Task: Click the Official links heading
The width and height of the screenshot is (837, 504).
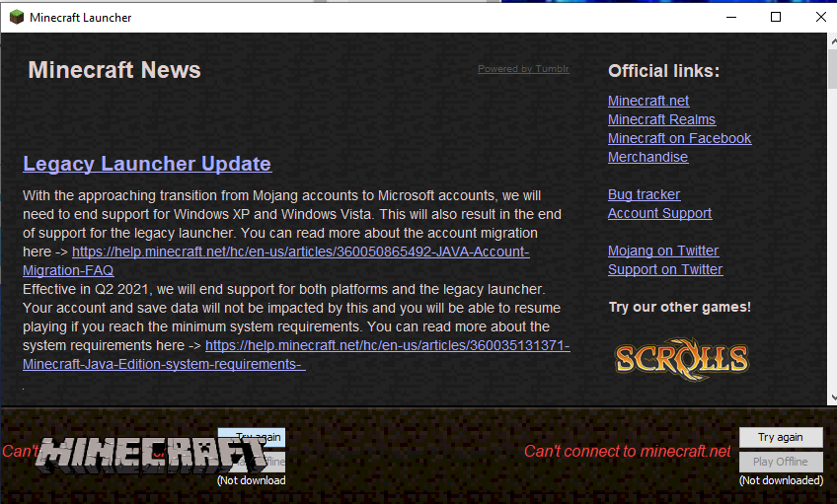Action: coord(663,71)
